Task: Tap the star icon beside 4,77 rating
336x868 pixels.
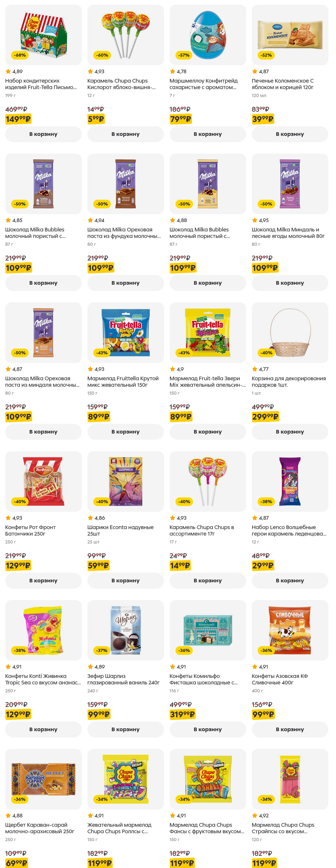Action: pyautogui.click(x=255, y=369)
